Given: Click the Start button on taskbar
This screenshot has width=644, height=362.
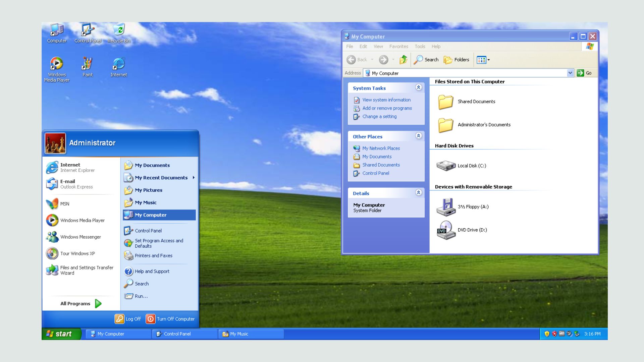Looking at the screenshot, I should point(61,334).
